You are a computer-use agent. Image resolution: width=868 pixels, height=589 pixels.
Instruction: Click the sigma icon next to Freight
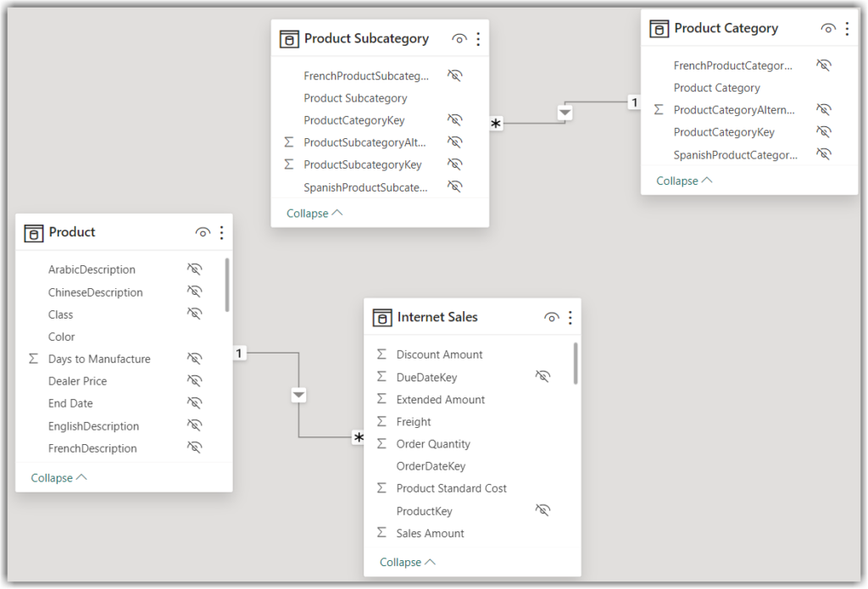[380, 421]
